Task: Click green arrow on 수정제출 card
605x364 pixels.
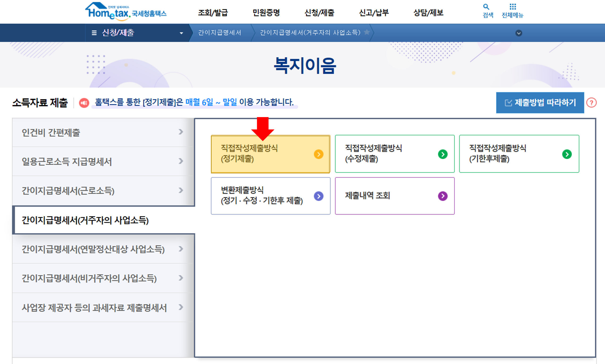Action: (443, 154)
